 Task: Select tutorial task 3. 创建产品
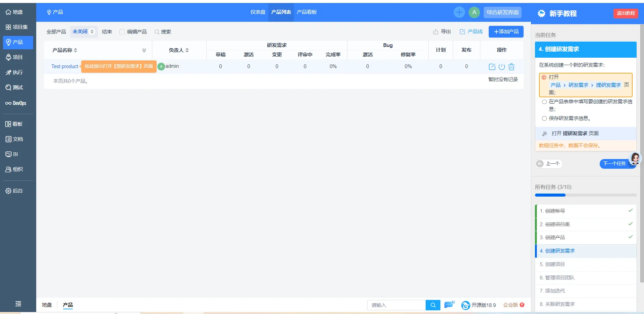[586, 238]
